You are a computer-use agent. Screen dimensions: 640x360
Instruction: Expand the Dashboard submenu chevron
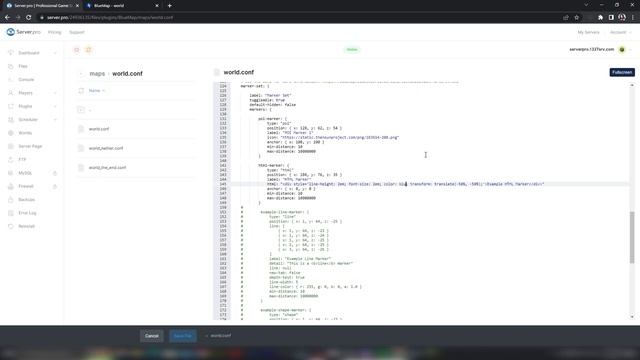point(55,53)
